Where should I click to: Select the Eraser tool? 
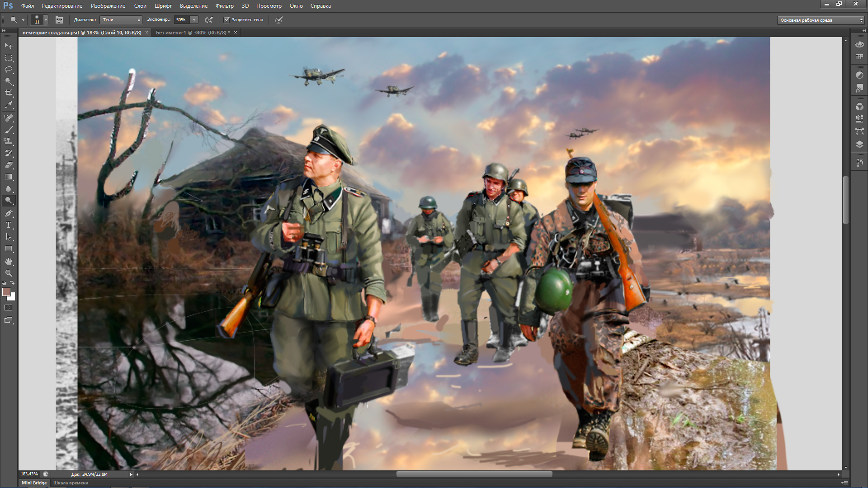[x=9, y=165]
